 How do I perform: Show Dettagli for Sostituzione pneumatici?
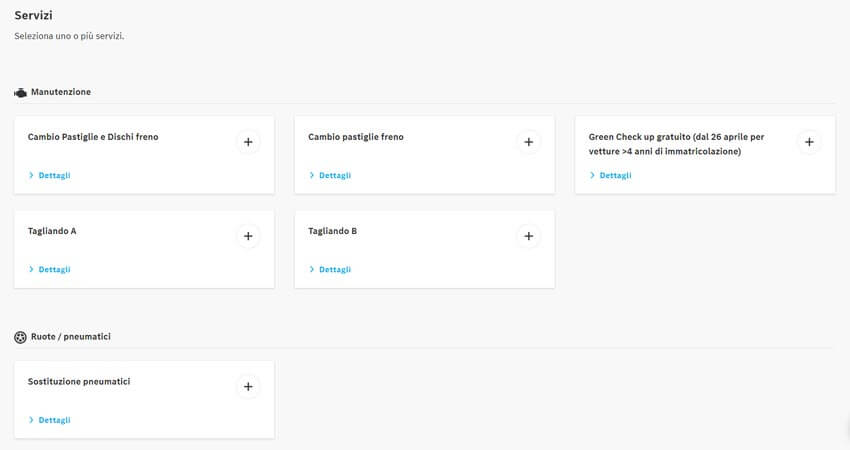coord(54,420)
